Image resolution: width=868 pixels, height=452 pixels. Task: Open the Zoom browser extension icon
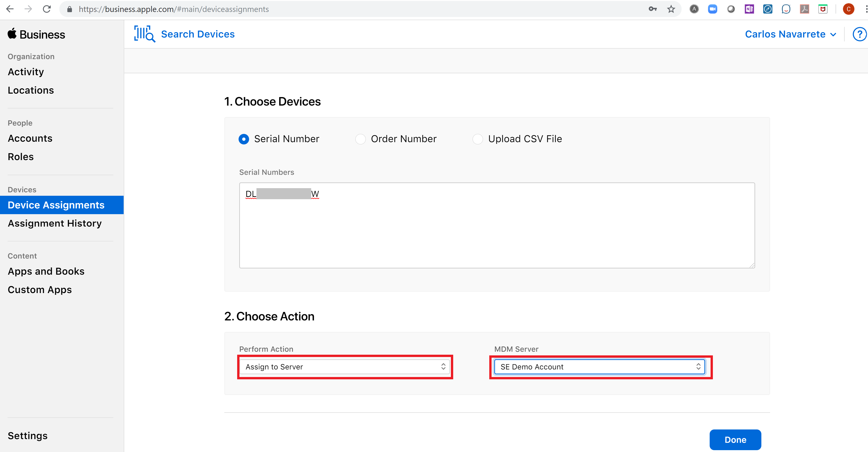[x=712, y=9]
